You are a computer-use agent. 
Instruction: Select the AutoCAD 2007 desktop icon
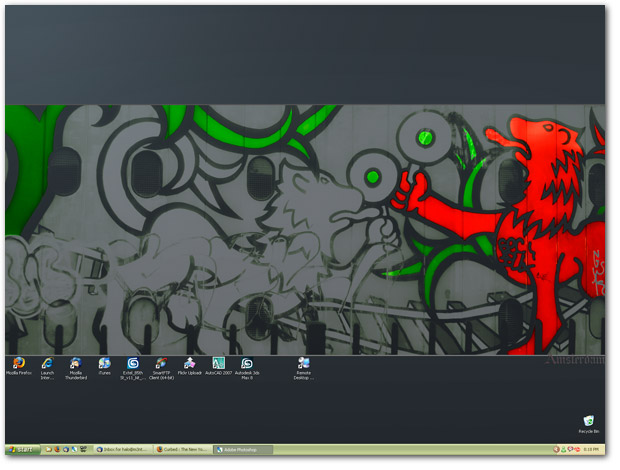point(218,364)
